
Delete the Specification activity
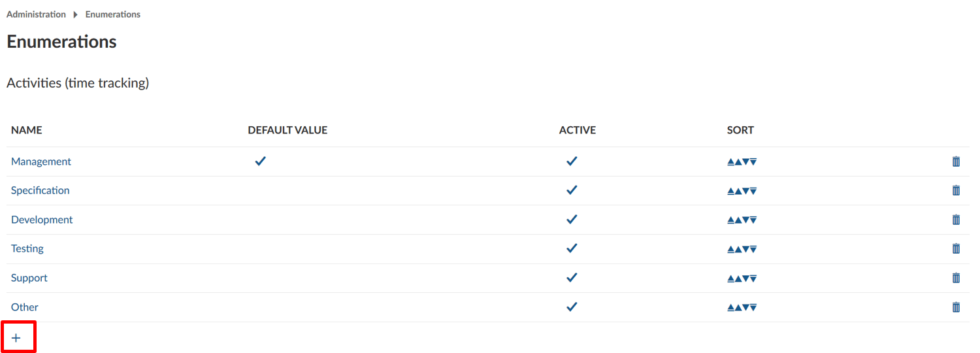tap(956, 190)
